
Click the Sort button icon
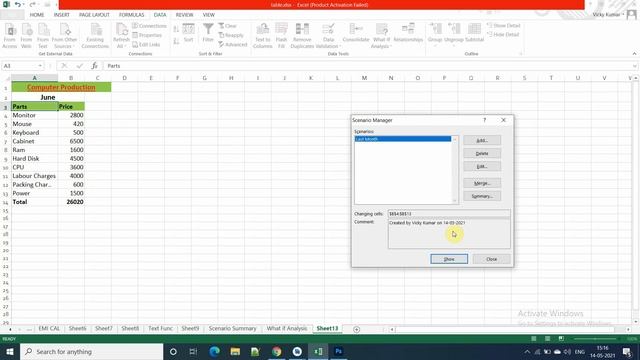[188, 33]
